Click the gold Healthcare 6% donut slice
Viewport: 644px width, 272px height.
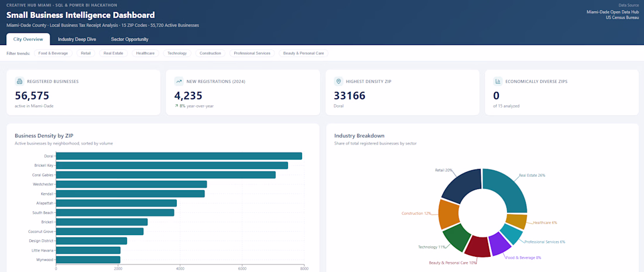point(516,221)
